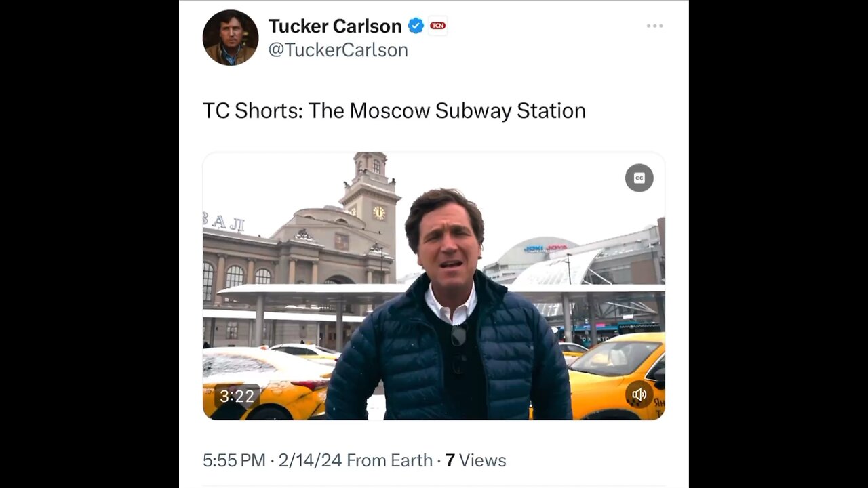Open the @TuckerCarlson handle link
The width and height of the screenshot is (868, 488).
pos(338,50)
